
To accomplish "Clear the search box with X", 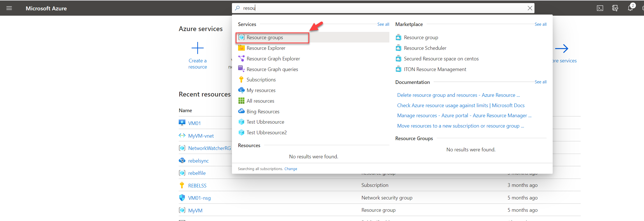I will (x=530, y=8).
